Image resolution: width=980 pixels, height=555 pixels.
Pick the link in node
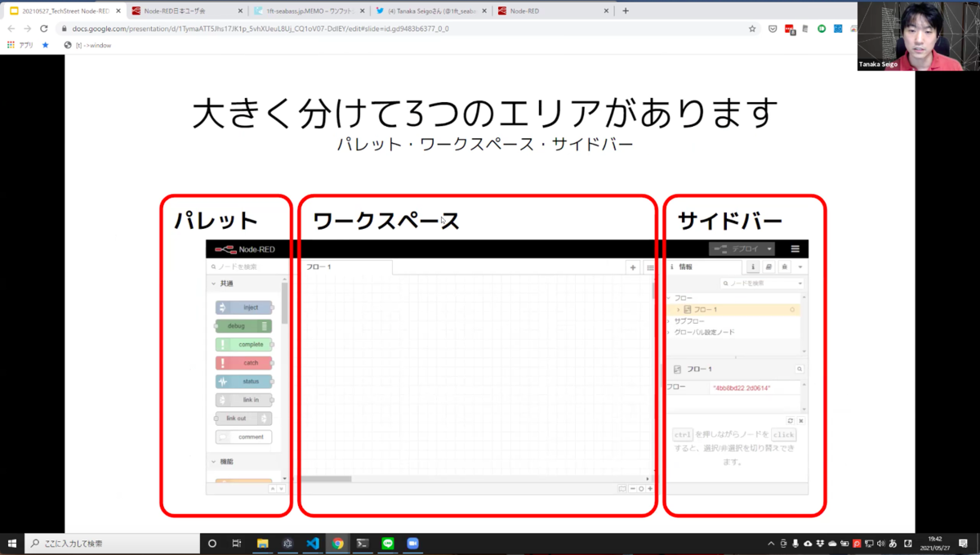(243, 400)
